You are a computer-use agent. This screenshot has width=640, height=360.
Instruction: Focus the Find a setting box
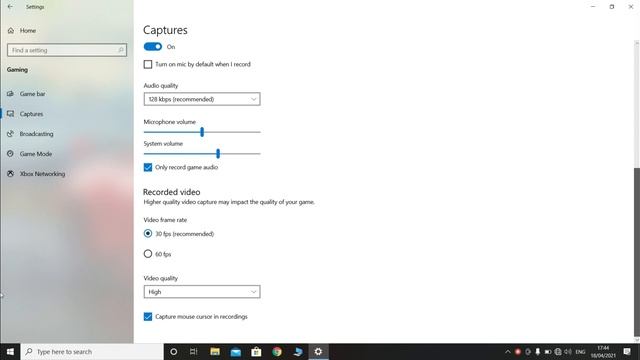coord(67,50)
